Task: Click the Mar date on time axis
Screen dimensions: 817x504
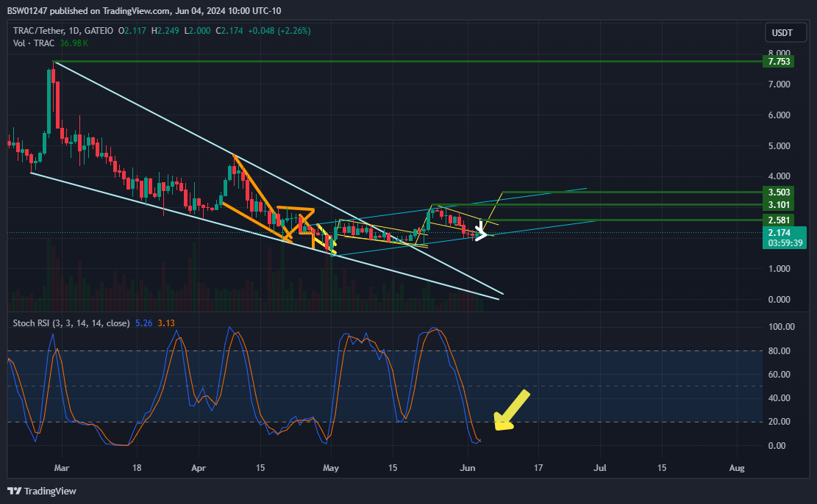Action: (x=62, y=468)
